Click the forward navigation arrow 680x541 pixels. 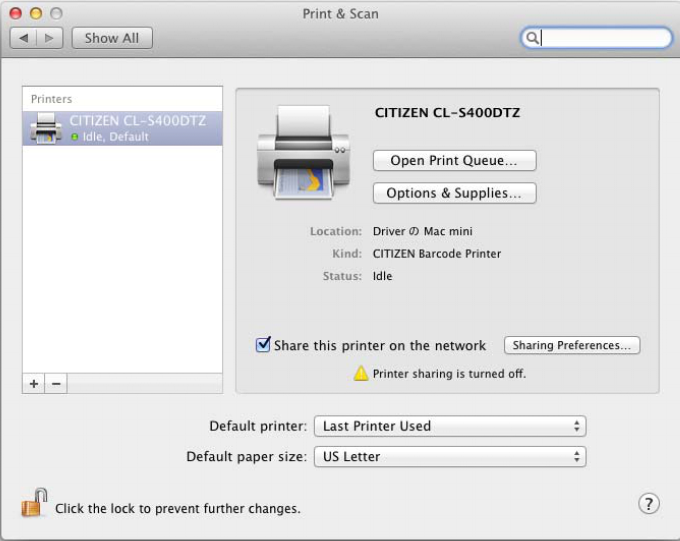[x=49, y=38]
